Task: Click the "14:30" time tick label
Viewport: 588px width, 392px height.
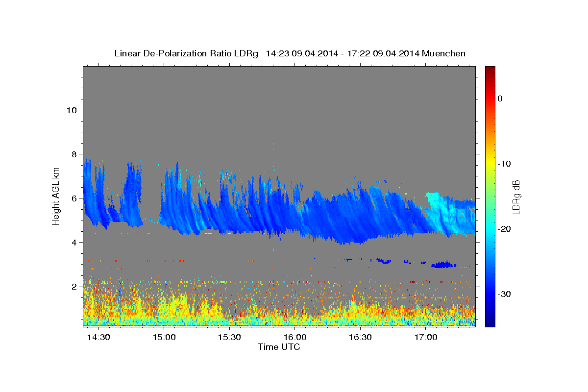Action: [99, 338]
